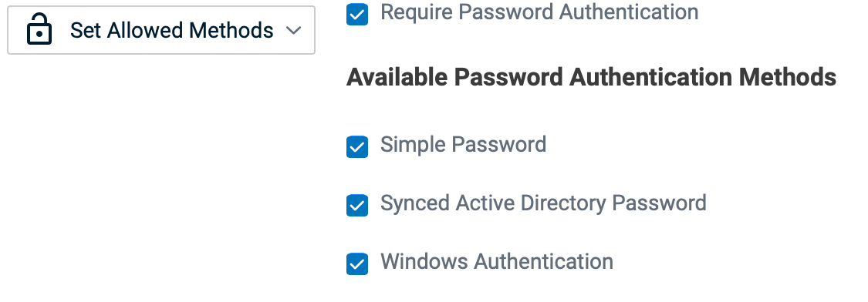Click the word Available in the heading
This screenshot has height=302, width=868.
tap(397, 77)
